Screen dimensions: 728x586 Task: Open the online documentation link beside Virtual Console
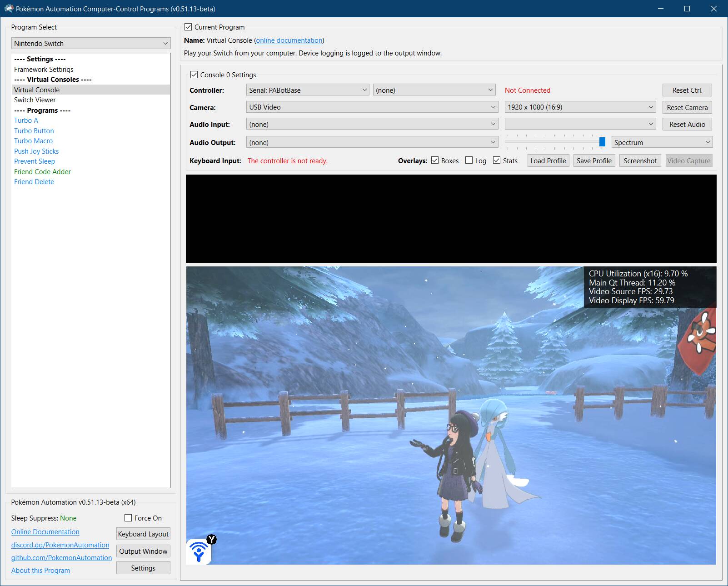(289, 40)
